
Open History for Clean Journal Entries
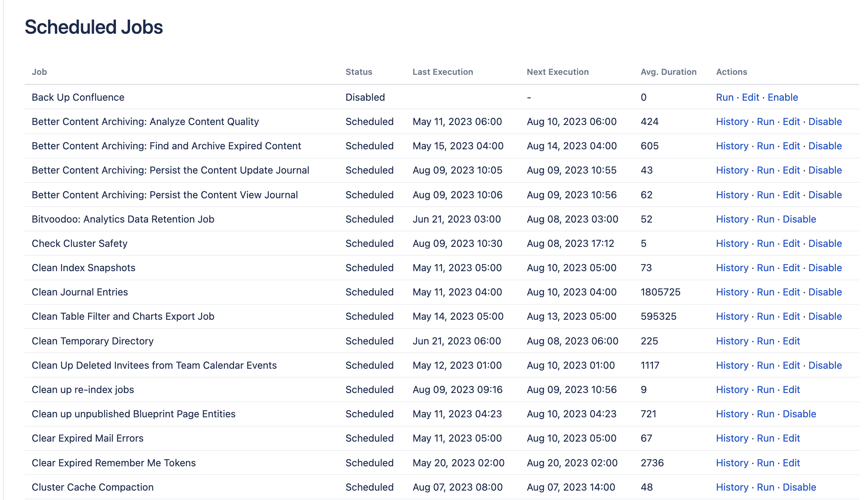pyautogui.click(x=732, y=292)
